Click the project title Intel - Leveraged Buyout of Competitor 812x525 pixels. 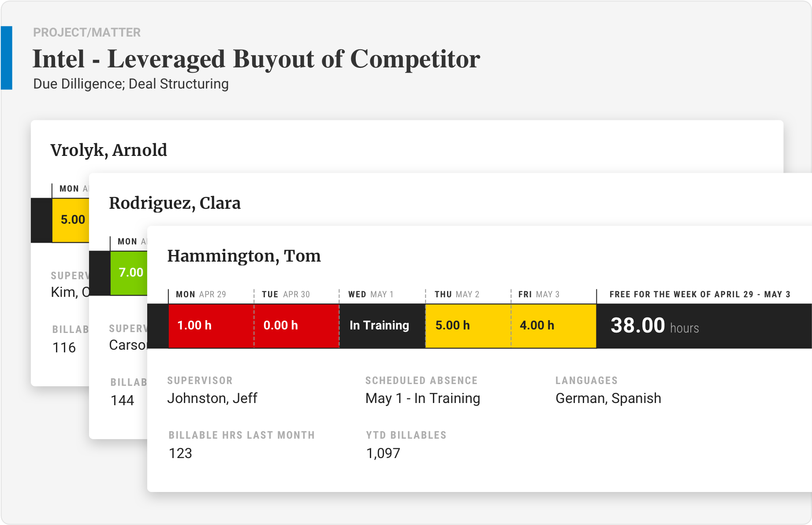click(x=256, y=59)
